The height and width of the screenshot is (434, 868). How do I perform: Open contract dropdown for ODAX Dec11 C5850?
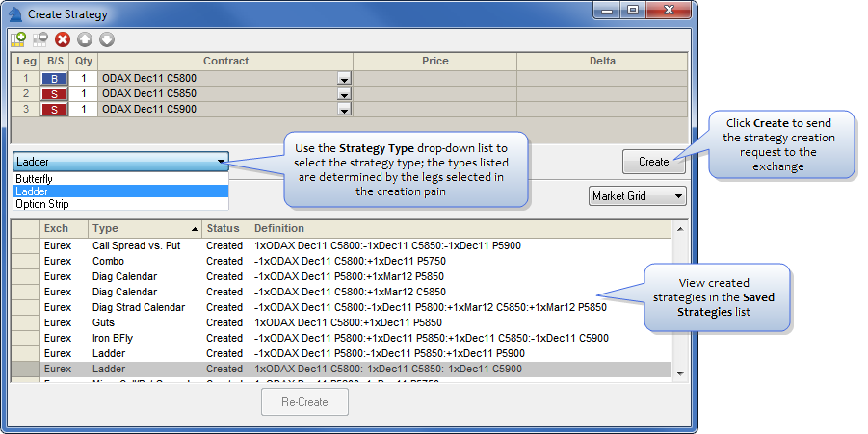pos(344,94)
